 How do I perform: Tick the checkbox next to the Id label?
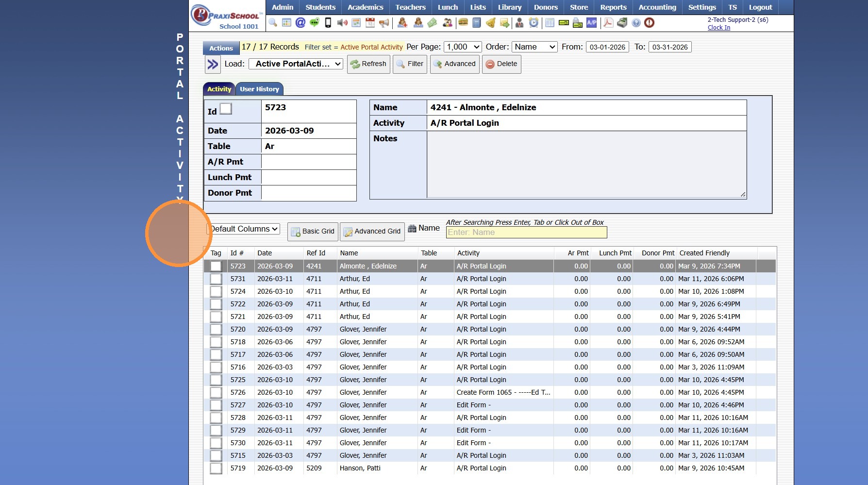(226, 109)
